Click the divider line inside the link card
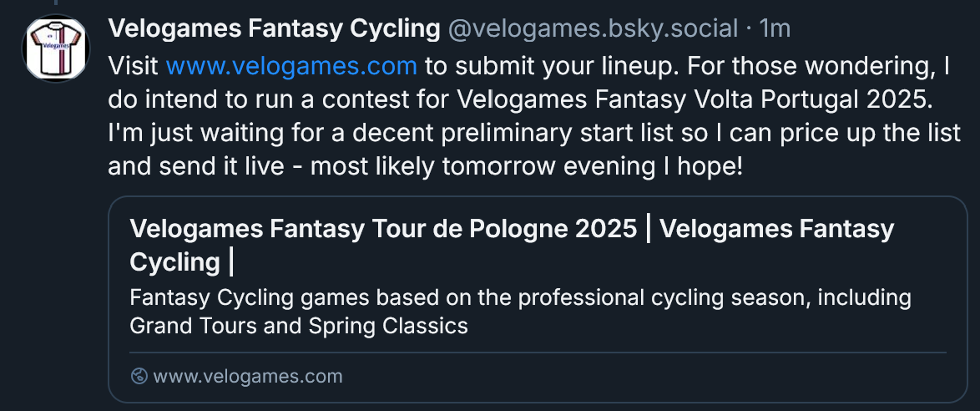 coord(537,353)
